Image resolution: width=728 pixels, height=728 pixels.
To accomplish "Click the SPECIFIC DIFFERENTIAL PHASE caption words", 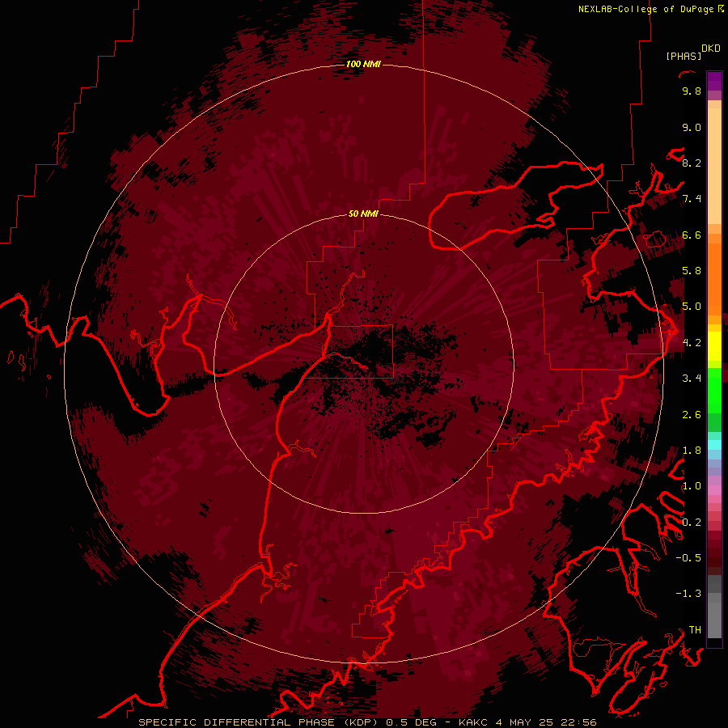I will tap(237, 722).
